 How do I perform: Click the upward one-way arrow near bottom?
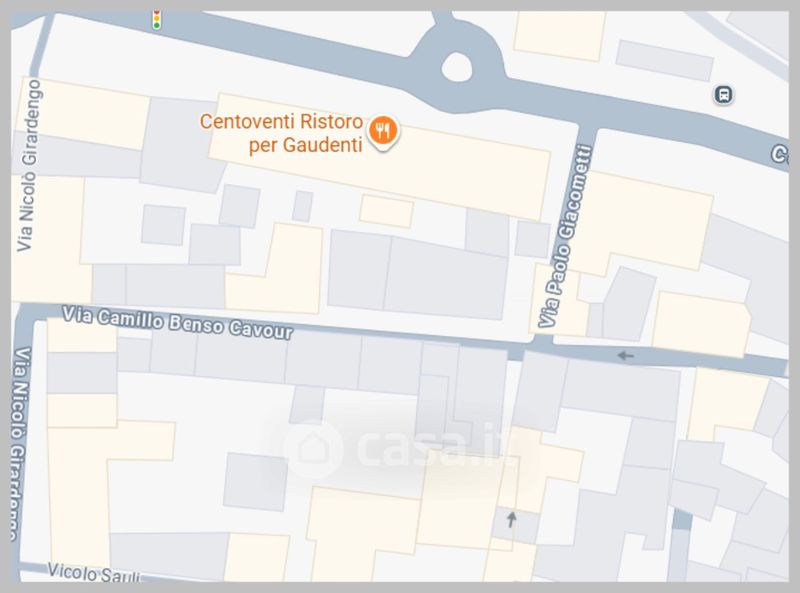(511, 520)
